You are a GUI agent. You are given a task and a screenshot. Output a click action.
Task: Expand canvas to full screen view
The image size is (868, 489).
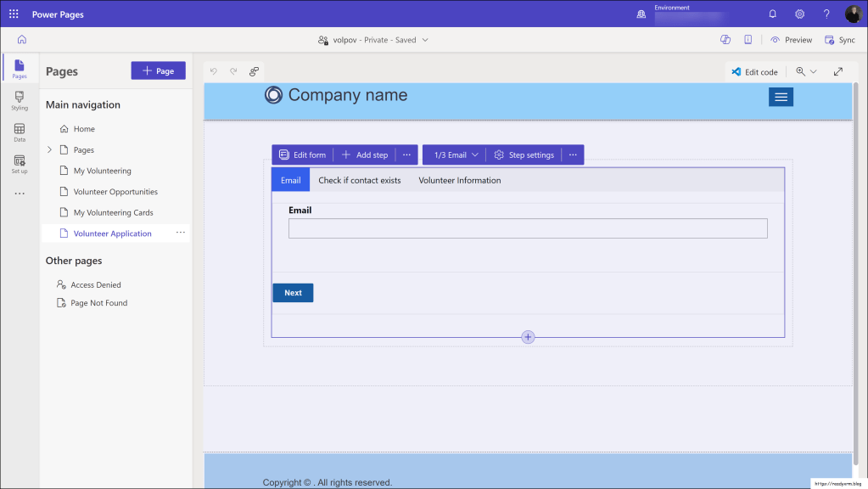pyautogui.click(x=838, y=72)
